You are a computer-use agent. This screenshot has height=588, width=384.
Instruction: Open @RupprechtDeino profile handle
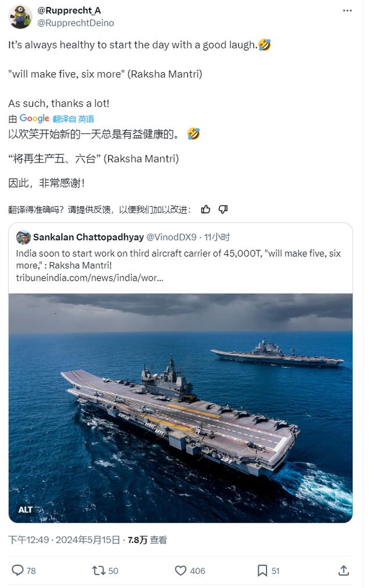coord(75,23)
